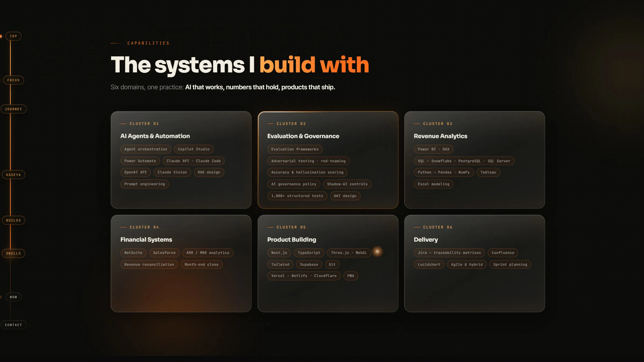Screen dimensions: 644x362
Task: Select the Adversarial testing · red-teaming tag
Action: click(309, 161)
